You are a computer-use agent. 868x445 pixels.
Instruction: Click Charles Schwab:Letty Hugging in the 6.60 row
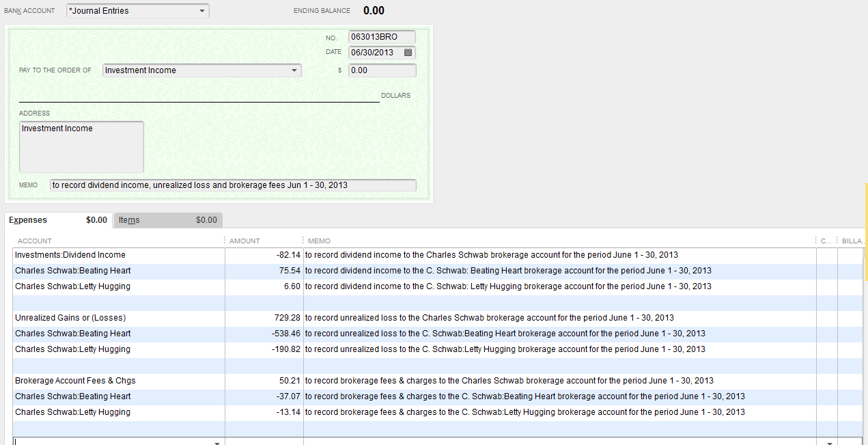72,286
